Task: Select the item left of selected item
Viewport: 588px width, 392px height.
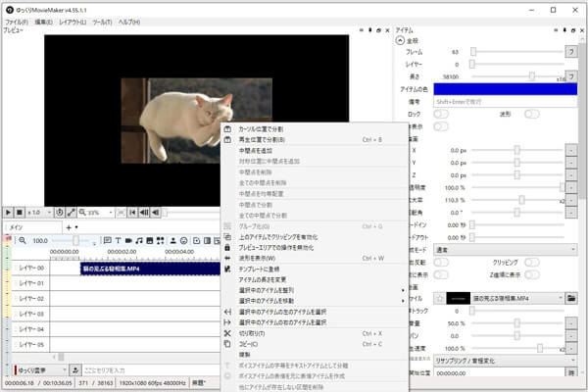Action: 315,312
